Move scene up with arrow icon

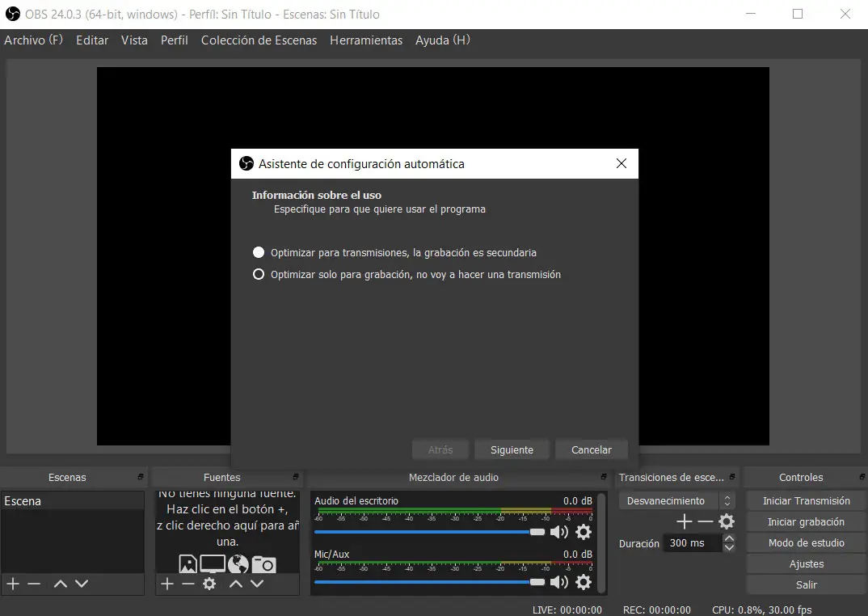61,584
